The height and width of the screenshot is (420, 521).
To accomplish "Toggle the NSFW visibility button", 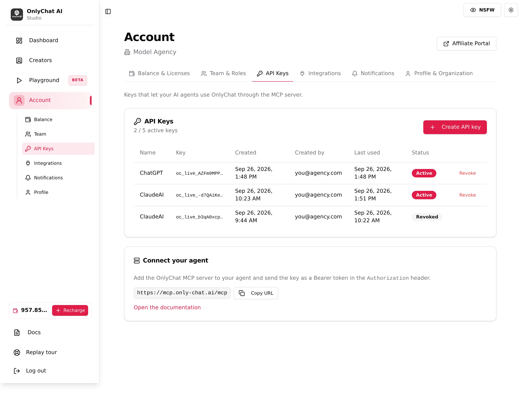I will pyautogui.click(x=482, y=10).
